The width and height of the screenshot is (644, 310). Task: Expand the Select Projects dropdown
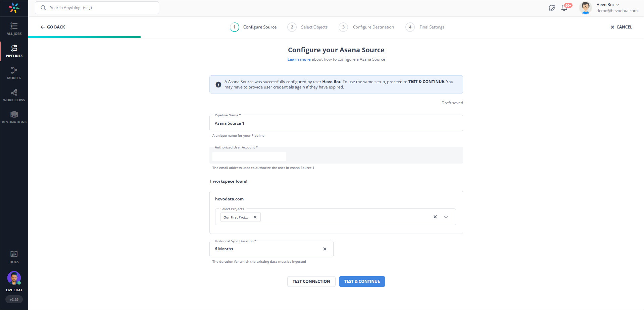click(446, 217)
